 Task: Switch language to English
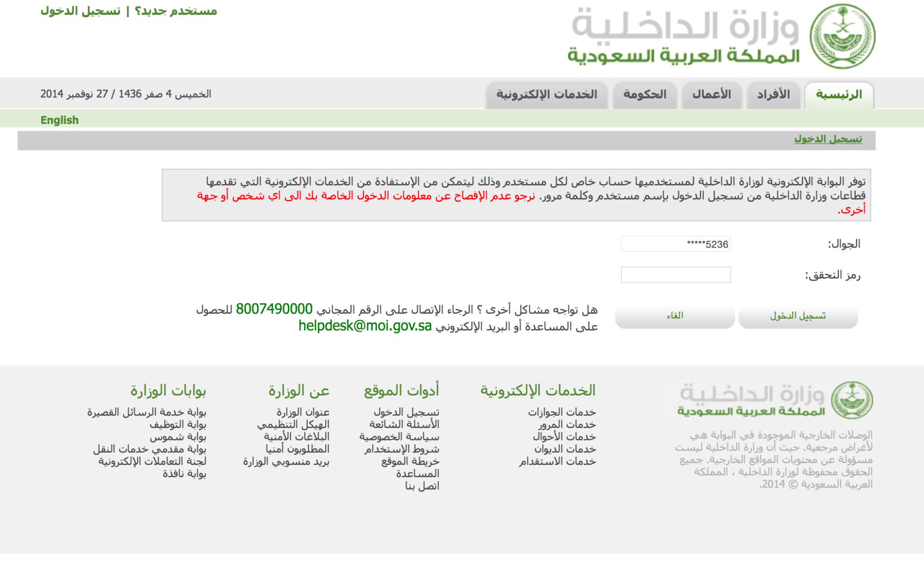[60, 120]
